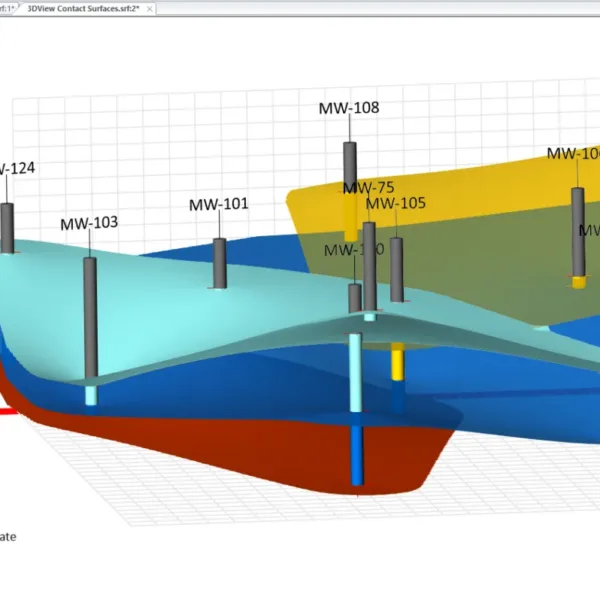
Task: Select the MW-108 well label
Action: (349, 108)
